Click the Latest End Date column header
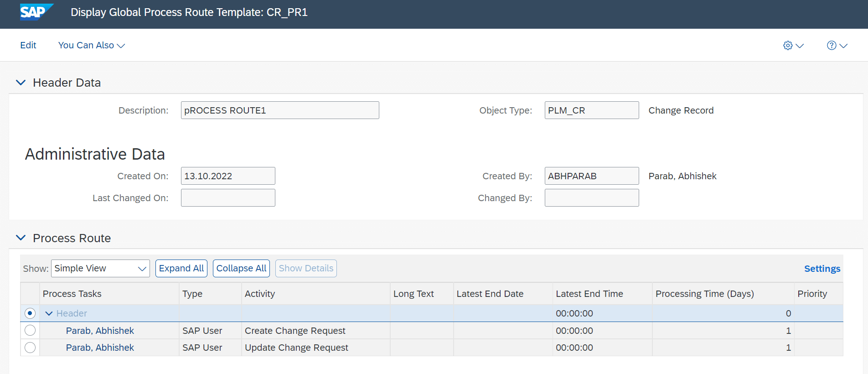 coord(503,294)
